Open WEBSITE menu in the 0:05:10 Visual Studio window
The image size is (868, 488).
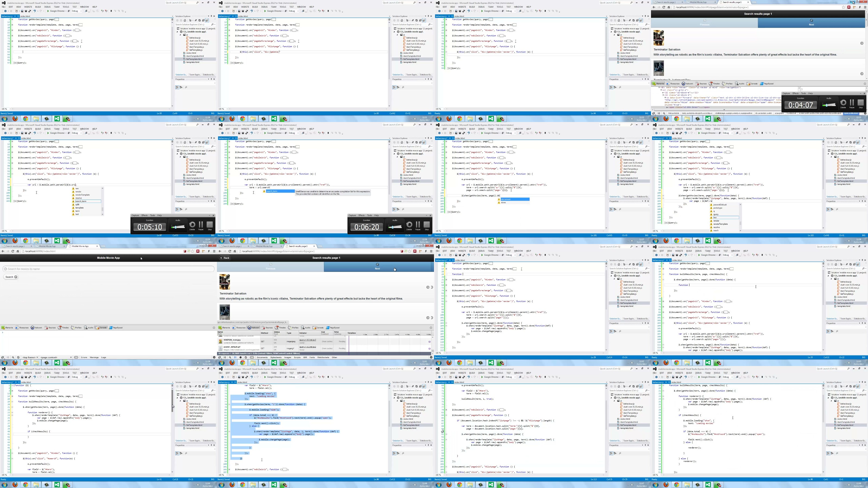(x=28, y=129)
